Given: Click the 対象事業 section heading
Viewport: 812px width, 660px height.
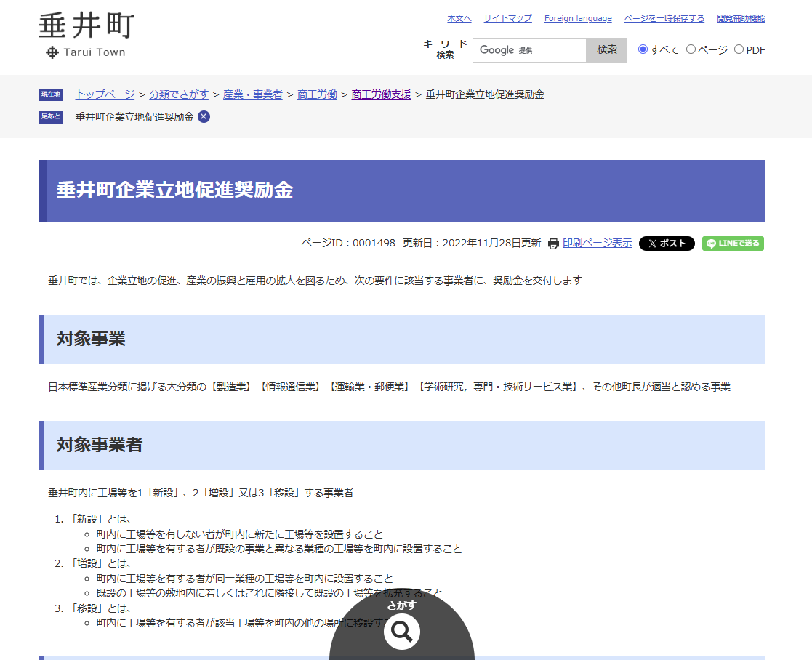Looking at the screenshot, I should (x=402, y=339).
